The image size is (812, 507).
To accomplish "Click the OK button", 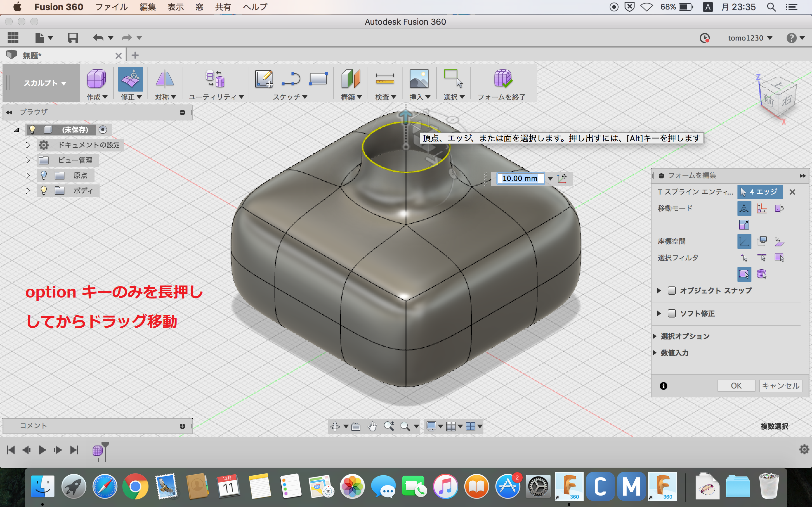I will click(x=736, y=386).
